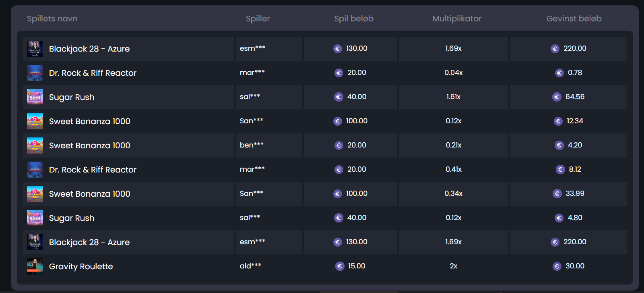Click the Multiplikator column header
Image resolution: width=644 pixels, height=293 pixels.
coord(457,19)
